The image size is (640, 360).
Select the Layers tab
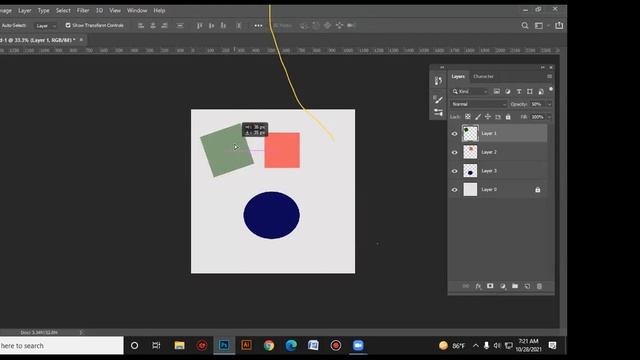458,76
